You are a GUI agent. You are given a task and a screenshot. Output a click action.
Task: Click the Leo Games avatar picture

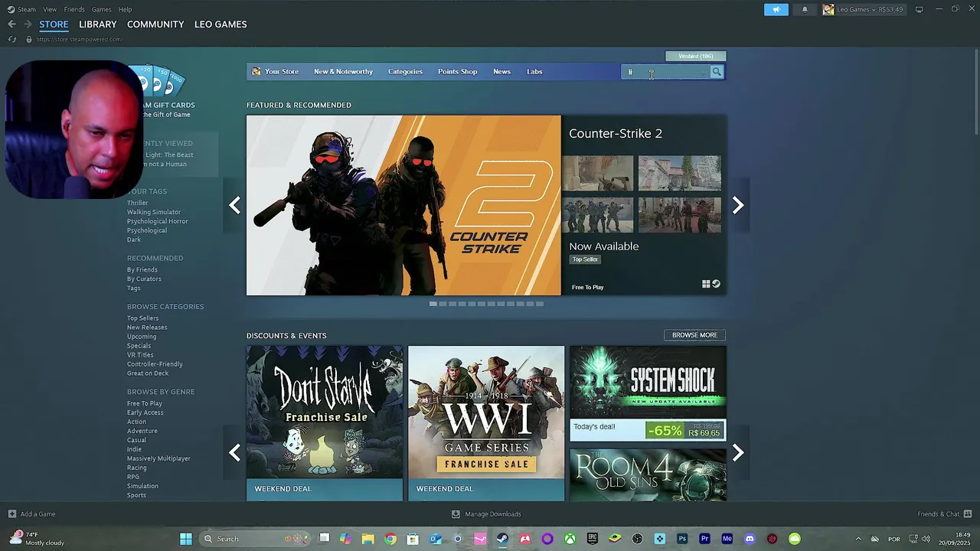tap(828, 9)
